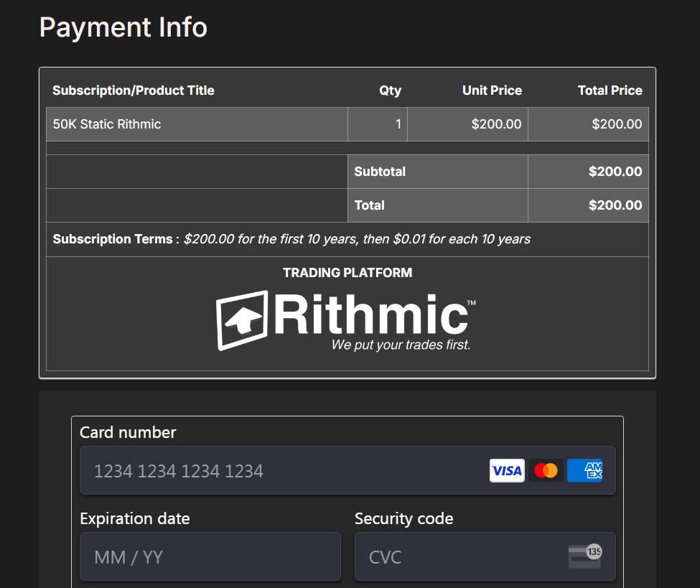
Task: Click the CVC card hint icon
Action: click(x=585, y=556)
